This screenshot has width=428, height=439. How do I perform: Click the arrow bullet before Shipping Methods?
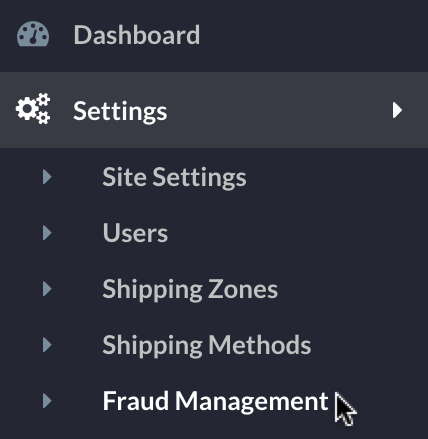point(47,345)
